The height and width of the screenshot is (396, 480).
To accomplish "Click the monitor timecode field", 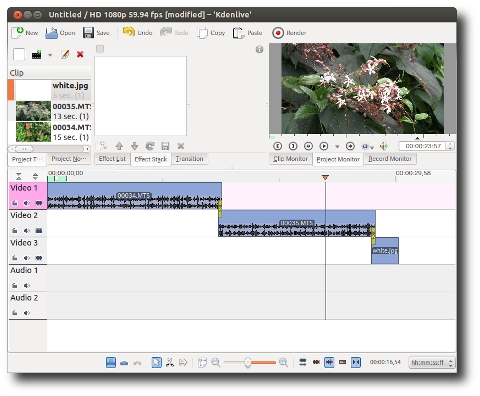I will [x=422, y=146].
